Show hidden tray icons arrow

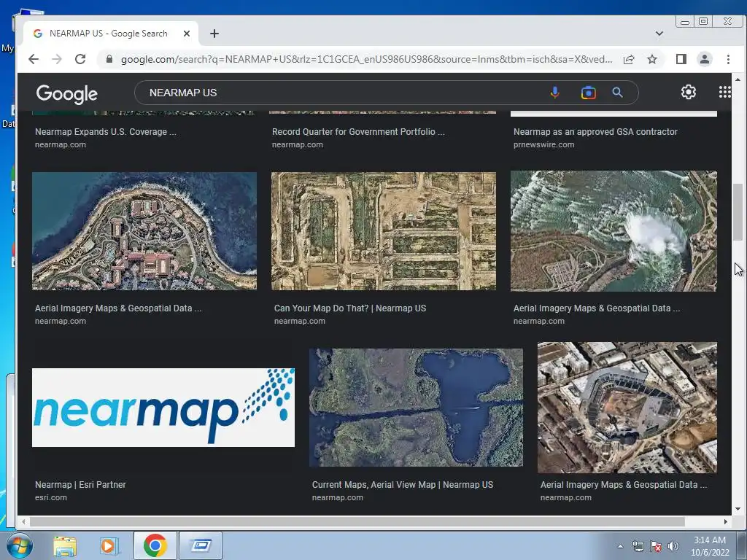click(620, 546)
